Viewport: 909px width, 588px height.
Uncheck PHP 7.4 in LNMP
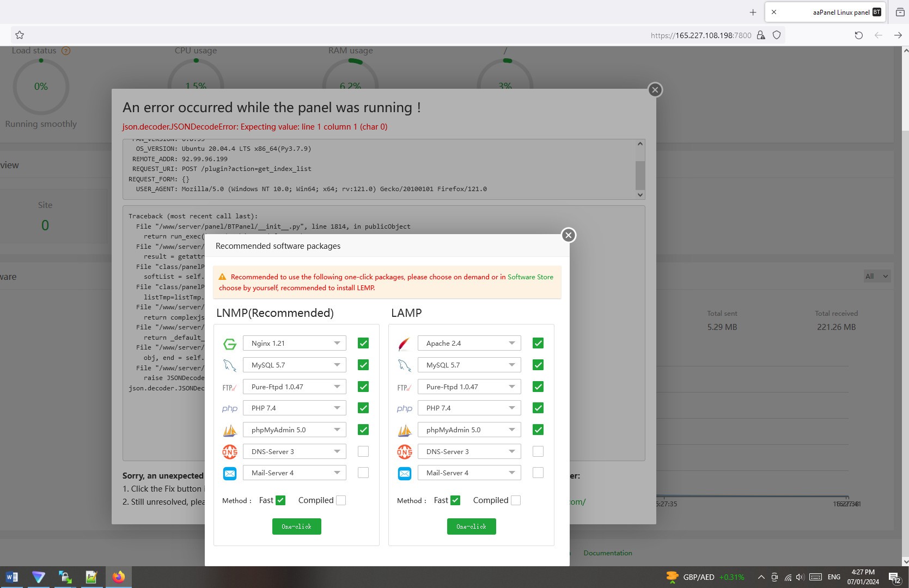[363, 408]
